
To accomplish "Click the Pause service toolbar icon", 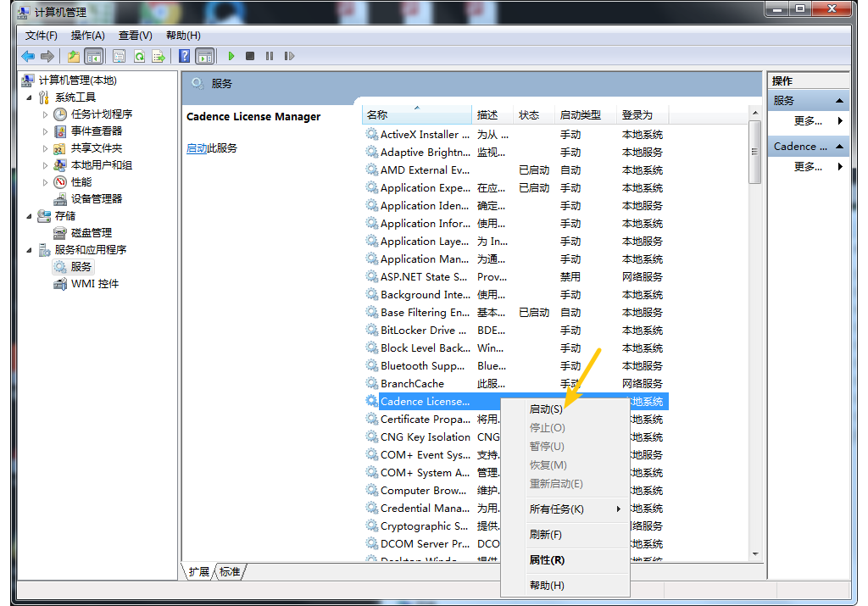I will click(270, 56).
